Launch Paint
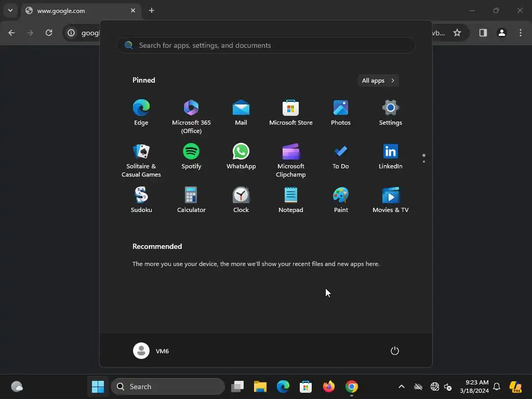Viewport: 532px width, 399px height. (341, 200)
